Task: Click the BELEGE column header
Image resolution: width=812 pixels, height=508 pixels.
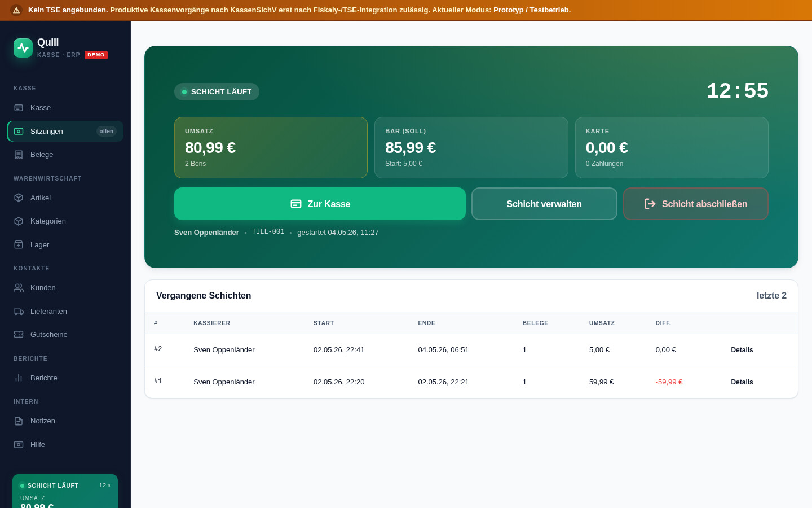Action: (535, 323)
